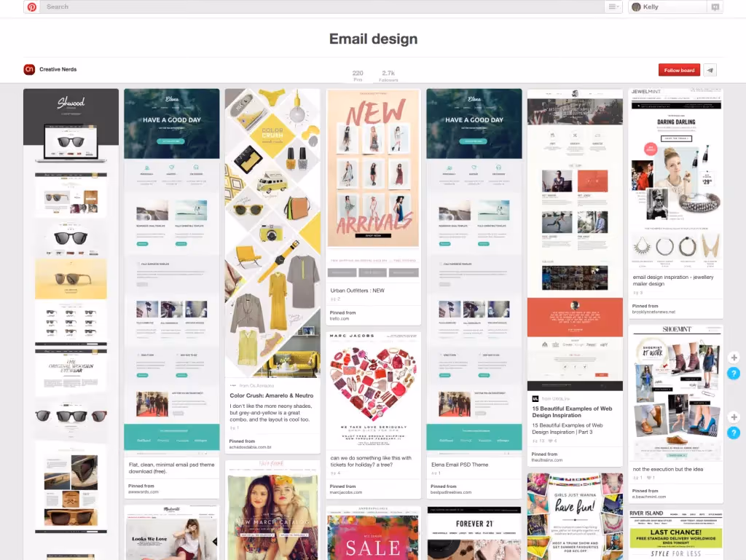Click the awwwards.com source link
This screenshot has width=746, height=560.
(144, 492)
